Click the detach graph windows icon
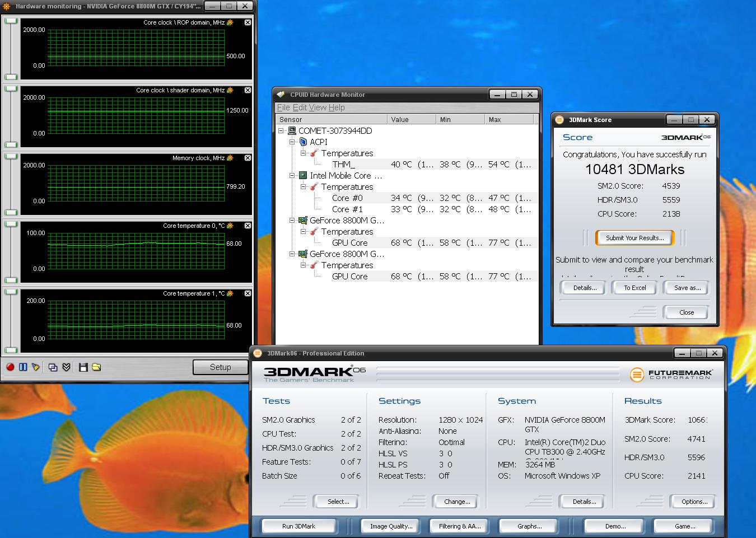The image size is (756, 538). (53, 367)
